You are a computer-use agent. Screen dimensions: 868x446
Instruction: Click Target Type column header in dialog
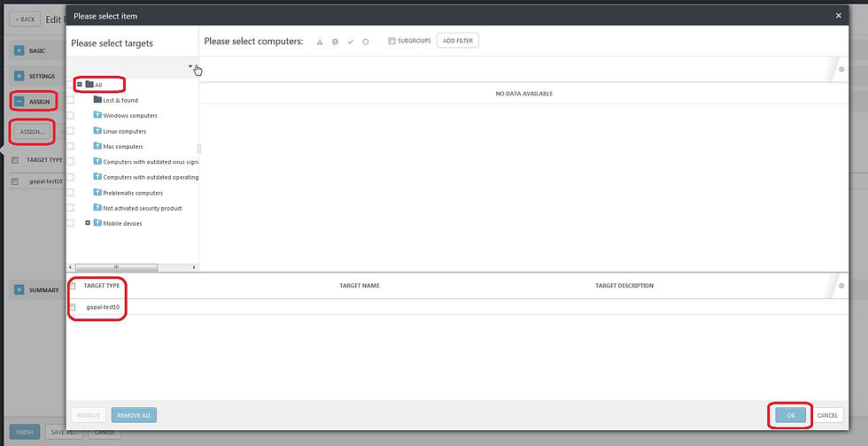(x=101, y=286)
